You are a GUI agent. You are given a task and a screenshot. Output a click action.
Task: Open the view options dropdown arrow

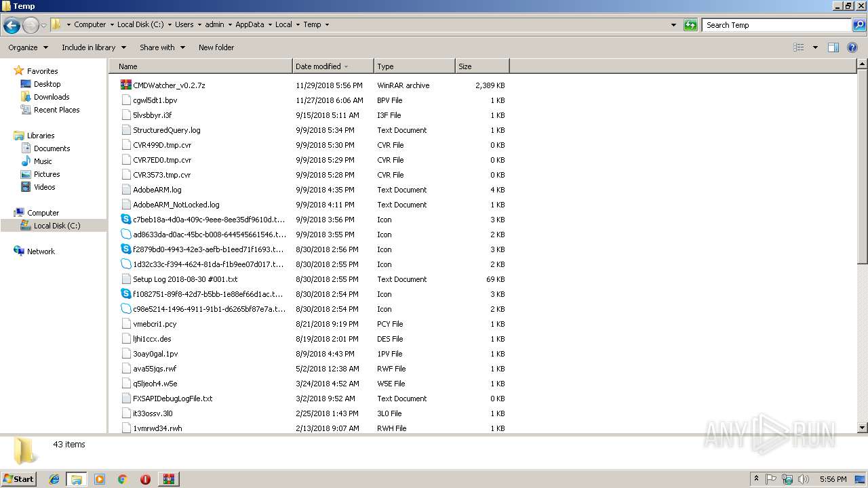[x=815, y=47]
